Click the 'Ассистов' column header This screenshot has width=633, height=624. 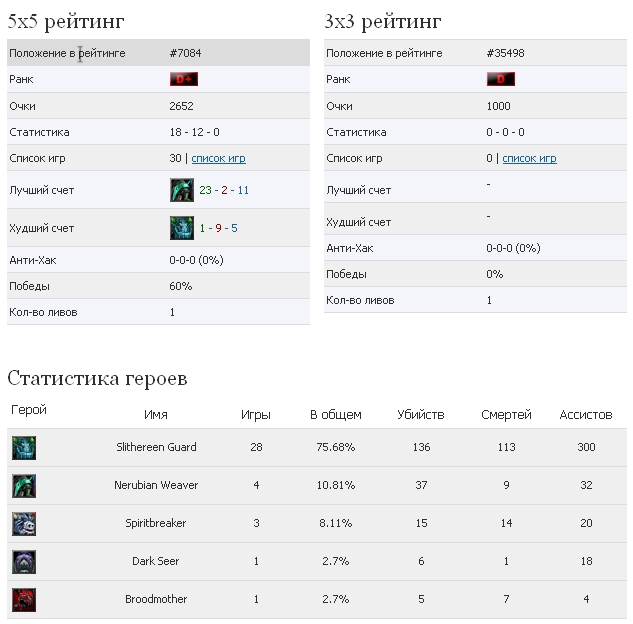586,414
